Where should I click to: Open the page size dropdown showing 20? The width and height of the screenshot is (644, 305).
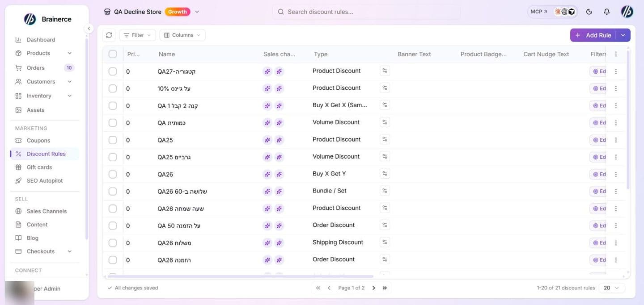pos(612,288)
